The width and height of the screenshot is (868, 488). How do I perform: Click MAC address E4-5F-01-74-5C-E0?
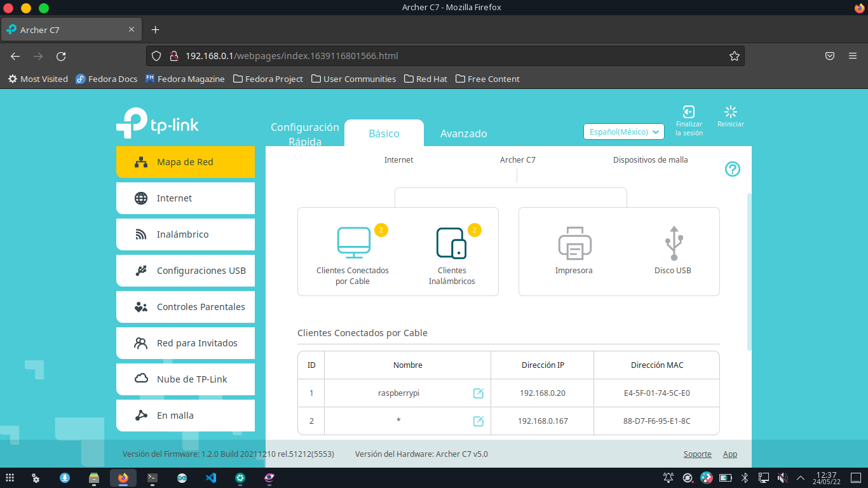point(657,393)
